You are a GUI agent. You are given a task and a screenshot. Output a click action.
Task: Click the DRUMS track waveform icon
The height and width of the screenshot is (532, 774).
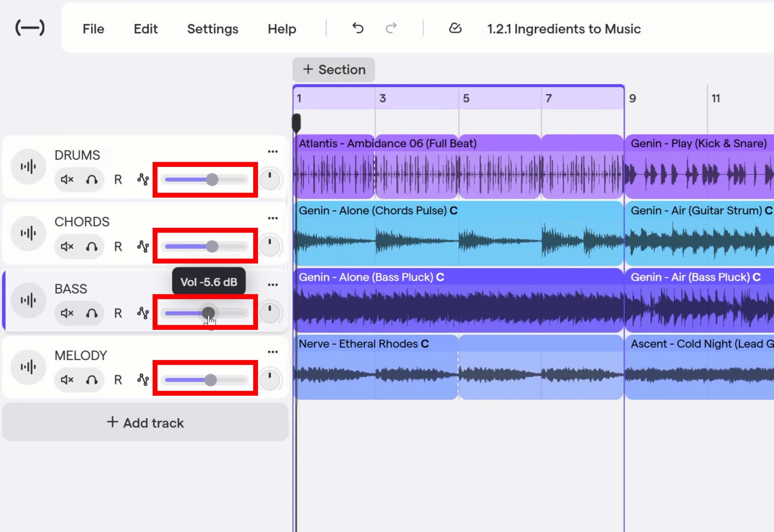(x=28, y=166)
